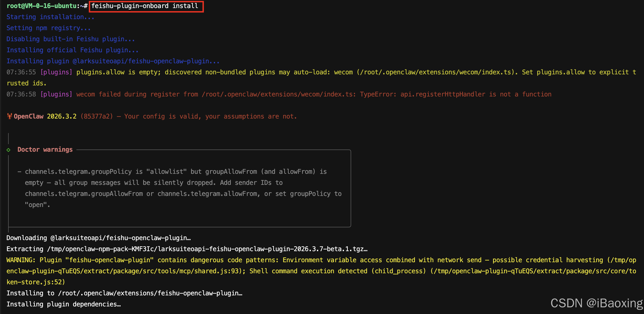Image resolution: width=644 pixels, height=314 pixels.
Task: Click the /root/.openclaw/extensions/wecom/index.ts path in yellow warning
Action: click(x=437, y=72)
